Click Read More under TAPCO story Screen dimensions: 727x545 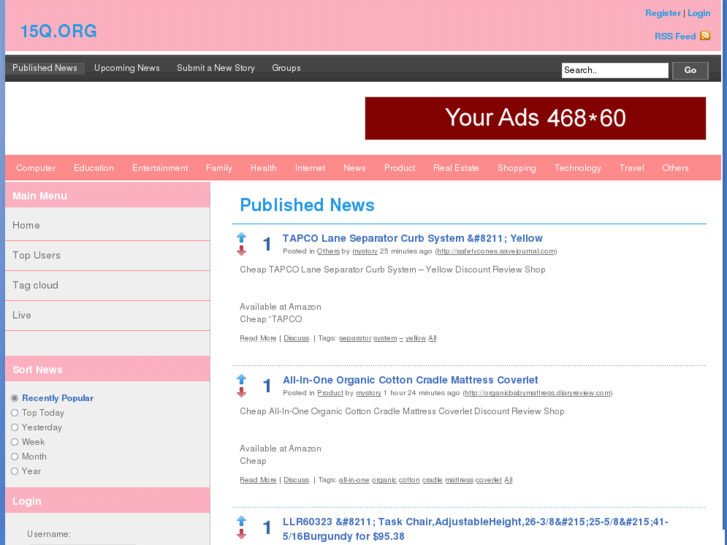[258, 338]
